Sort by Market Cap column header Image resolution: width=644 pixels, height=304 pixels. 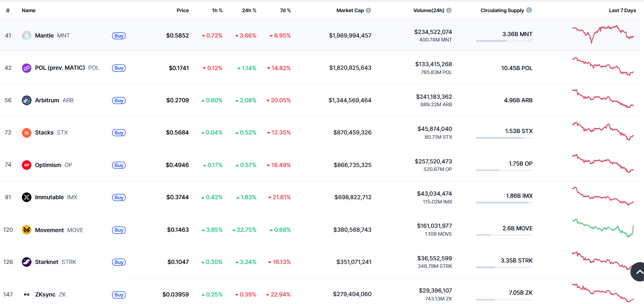350,10
